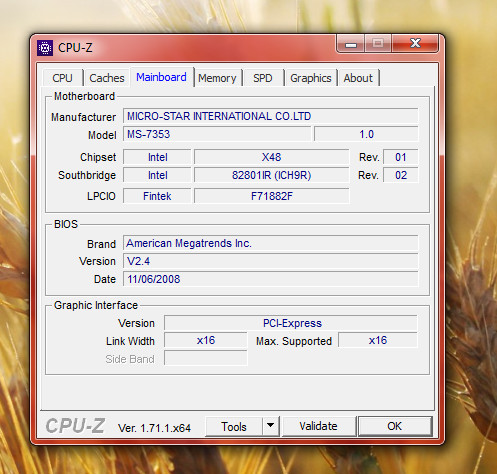Select the BIOS version V2.4 field
Screen dimensions: 497x474
(x=270, y=261)
